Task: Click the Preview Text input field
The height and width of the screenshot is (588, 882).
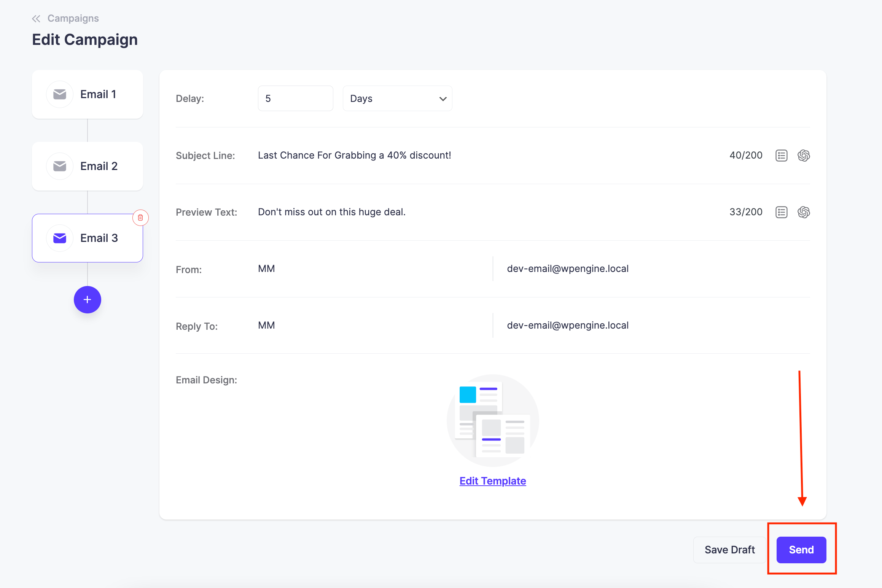Action: [493, 211]
